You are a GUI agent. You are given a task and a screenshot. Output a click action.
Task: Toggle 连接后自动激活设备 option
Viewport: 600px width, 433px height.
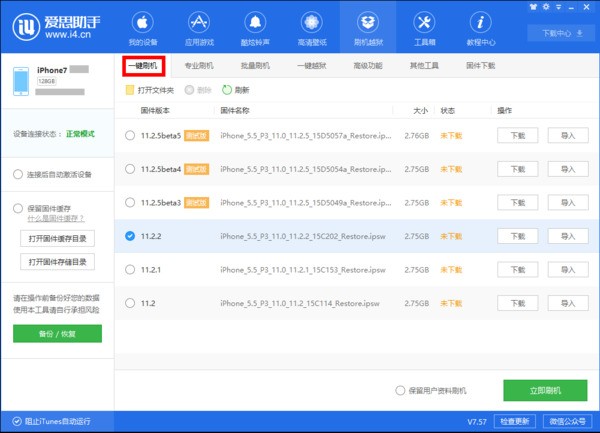(18, 174)
